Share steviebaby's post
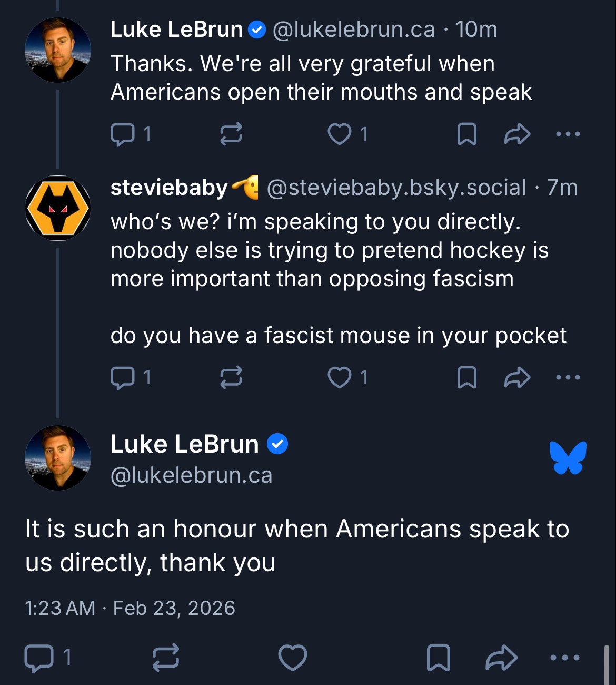616x685 pixels. pos(517,377)
